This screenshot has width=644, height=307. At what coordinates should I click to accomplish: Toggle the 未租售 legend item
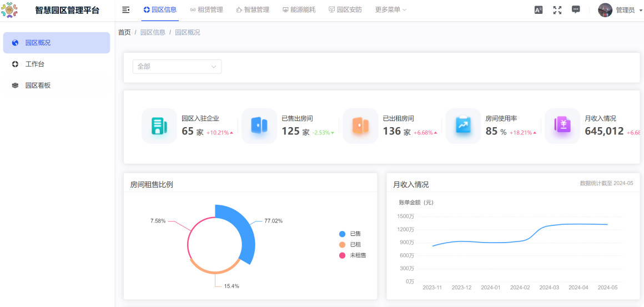pyautogui.click(x=353, y=255)
